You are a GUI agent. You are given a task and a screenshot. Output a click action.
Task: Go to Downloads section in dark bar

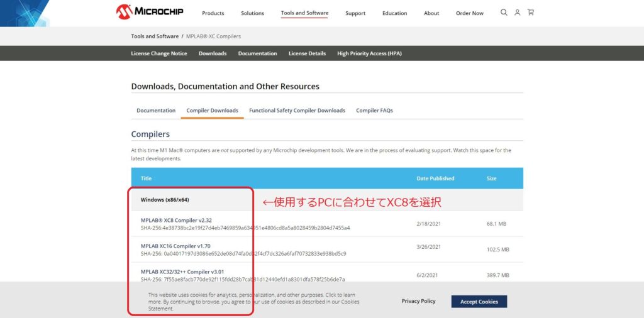(x=213, y=53)
